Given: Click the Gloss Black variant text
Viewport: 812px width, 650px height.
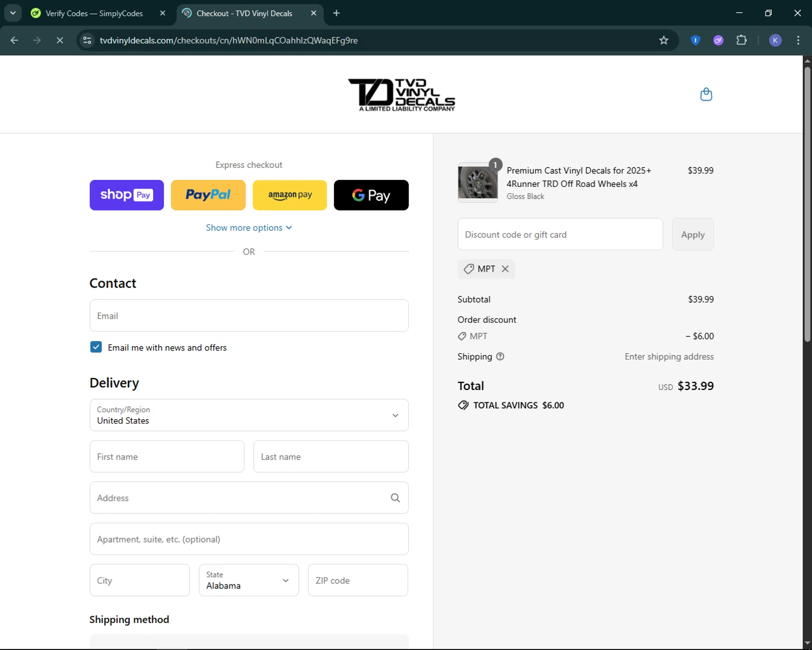Looking at the screenshot, I should (x=526, y=196).
